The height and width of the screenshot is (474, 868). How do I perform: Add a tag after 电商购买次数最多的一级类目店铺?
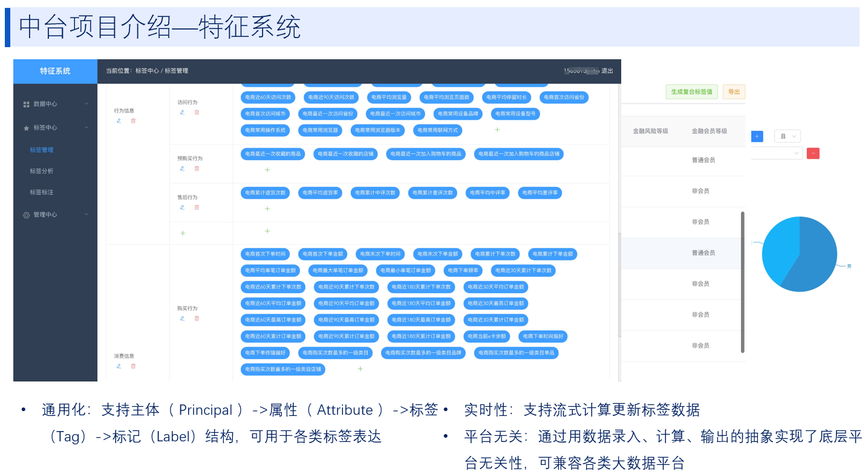click(x=360, y=369)
